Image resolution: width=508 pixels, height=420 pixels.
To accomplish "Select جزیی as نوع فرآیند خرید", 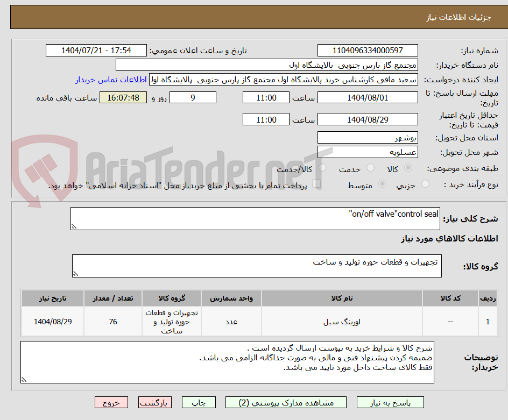I will click(x=425, y=184).
